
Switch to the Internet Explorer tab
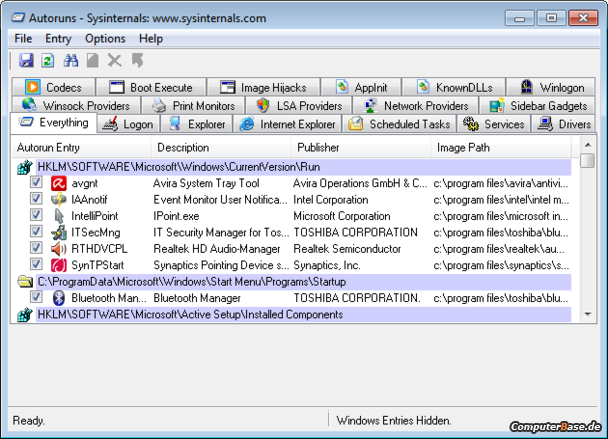(287, 124)
